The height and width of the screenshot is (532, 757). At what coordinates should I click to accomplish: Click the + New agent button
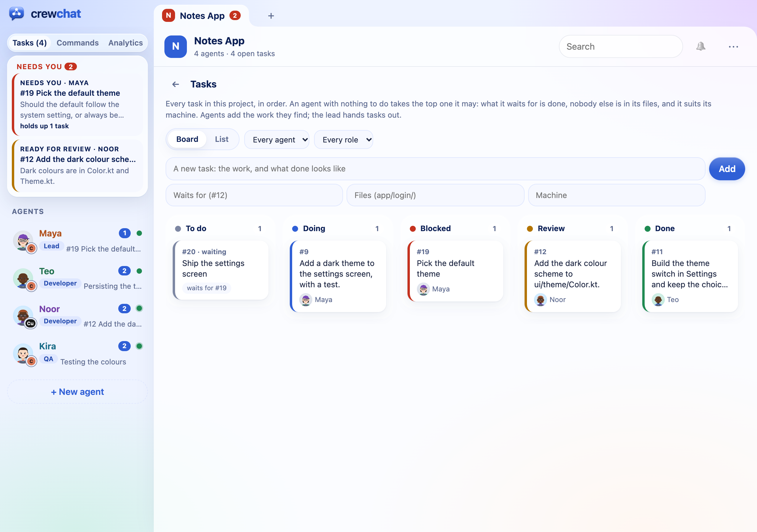coord(77,392)
